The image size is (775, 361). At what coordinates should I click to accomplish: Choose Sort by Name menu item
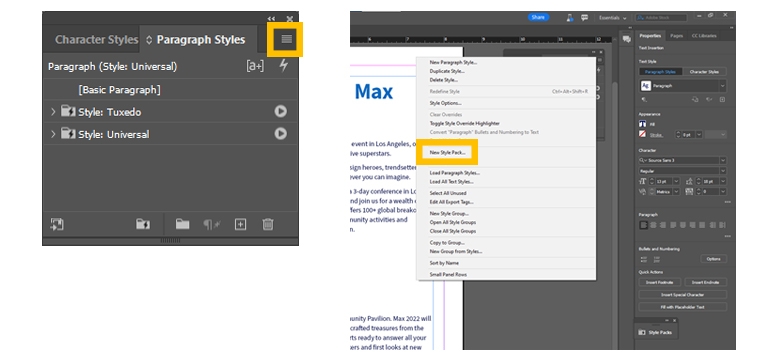(444, 263)
